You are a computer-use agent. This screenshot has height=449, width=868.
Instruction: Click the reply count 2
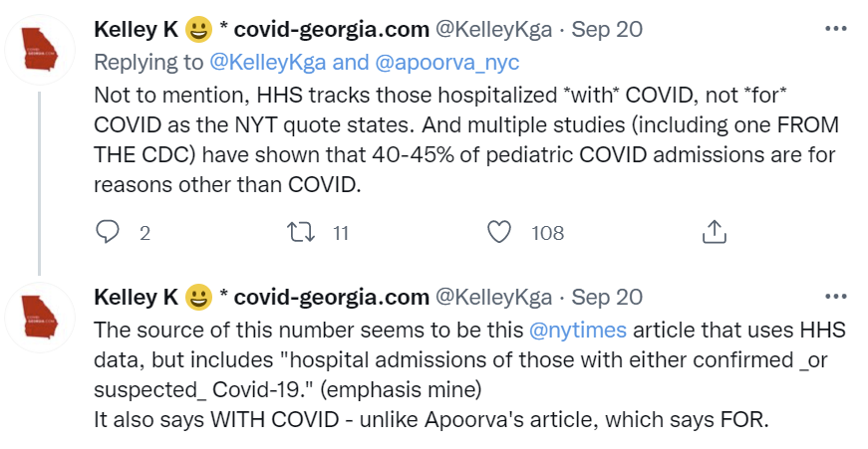[x=145, y=233]
